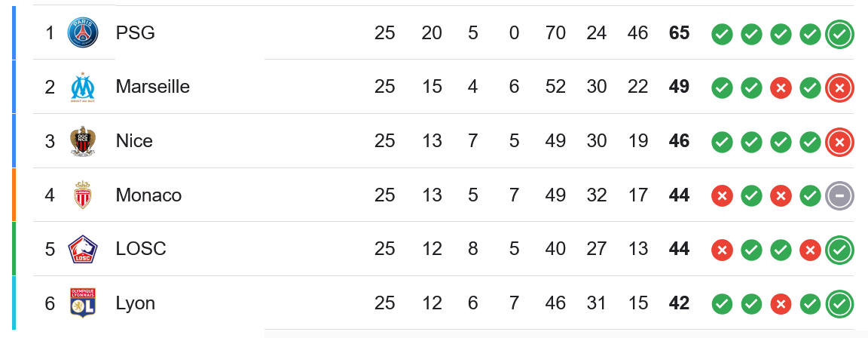Select the Nice team crest
Screen dimensions: 868x338
[x=82, y=141]
